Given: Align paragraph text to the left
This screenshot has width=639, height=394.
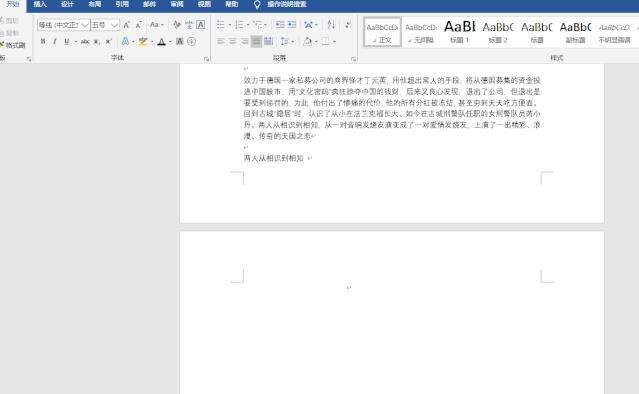Looking at the screenshot, I should click(220, 41).
